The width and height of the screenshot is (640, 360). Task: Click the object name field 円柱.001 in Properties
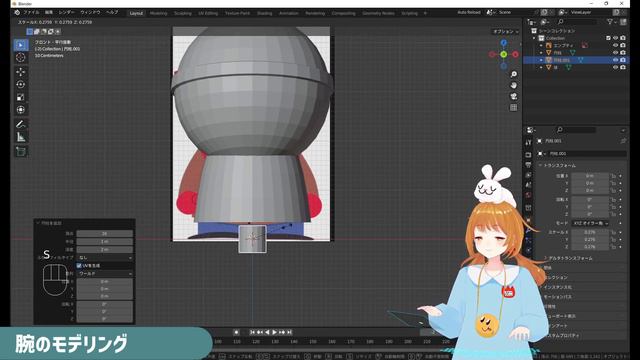586,153
